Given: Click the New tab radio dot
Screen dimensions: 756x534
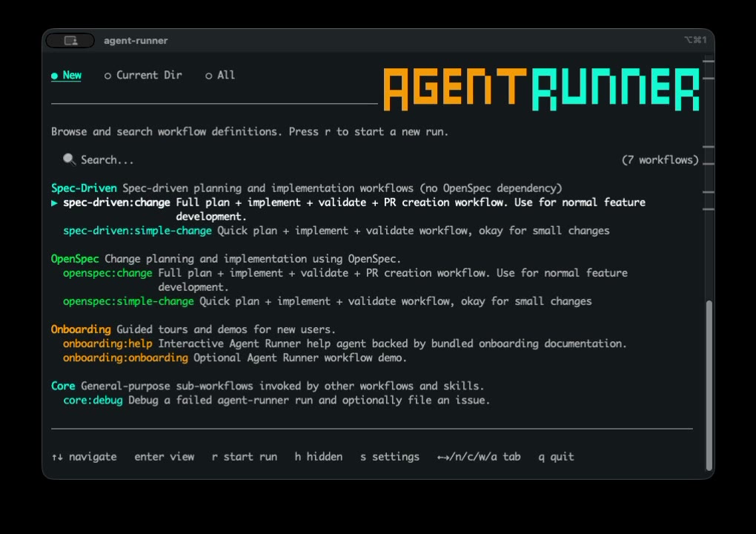Looking at the screenshot, I should [x=55, y=76].
